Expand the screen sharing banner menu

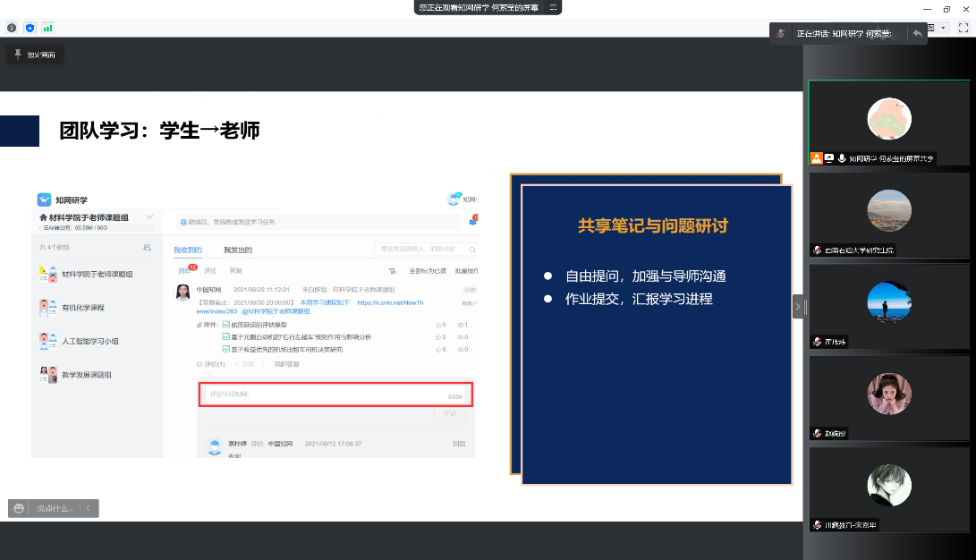click(554, 6)
